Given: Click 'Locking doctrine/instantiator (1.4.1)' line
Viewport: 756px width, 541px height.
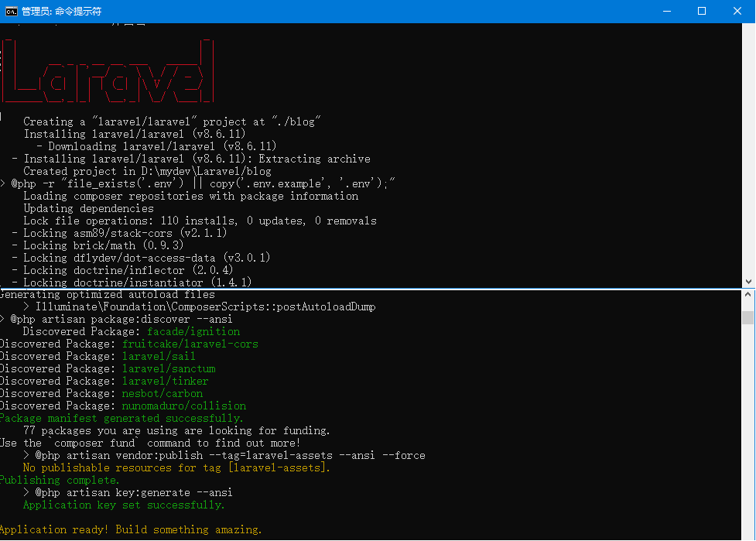Looking at the screenshot, I should tap(132, 282).
